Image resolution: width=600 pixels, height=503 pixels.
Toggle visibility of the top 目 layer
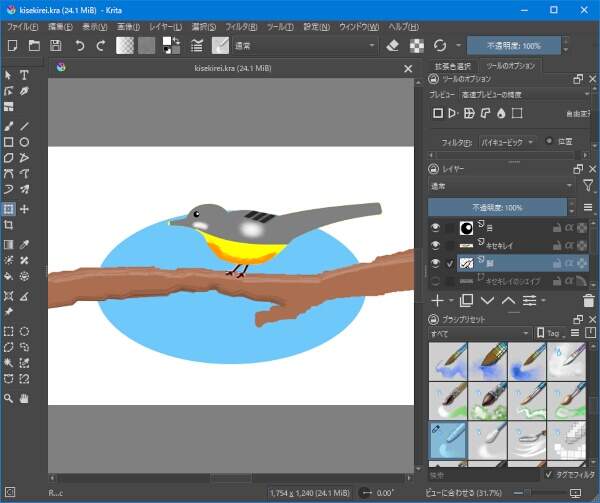435,227
